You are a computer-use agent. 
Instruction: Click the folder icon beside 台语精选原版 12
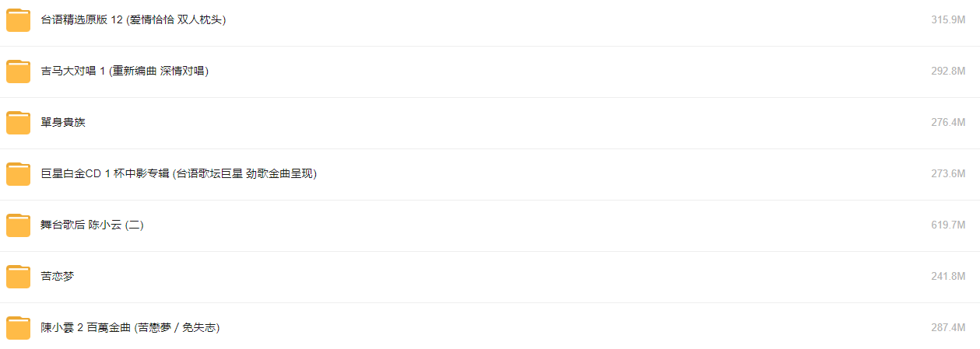(x=18, y=20)
